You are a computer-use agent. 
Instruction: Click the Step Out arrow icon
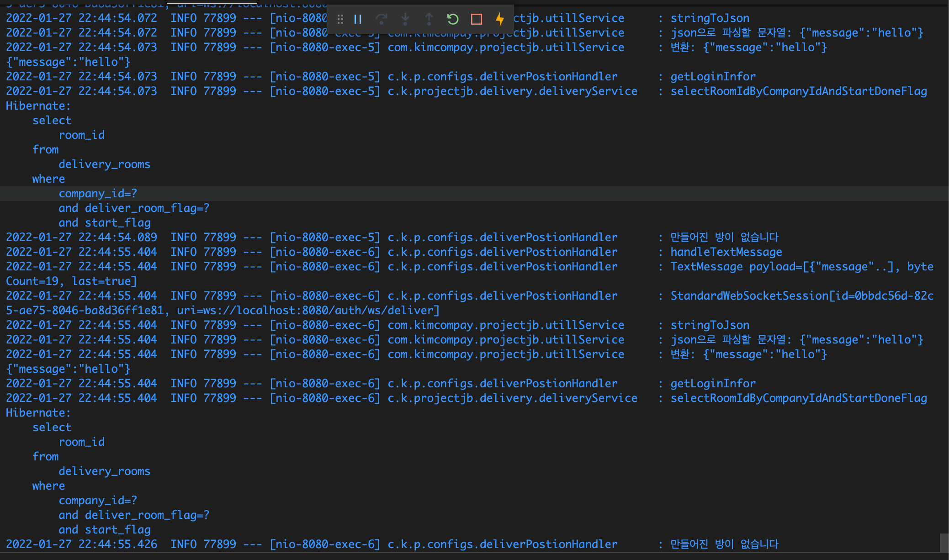429,19
